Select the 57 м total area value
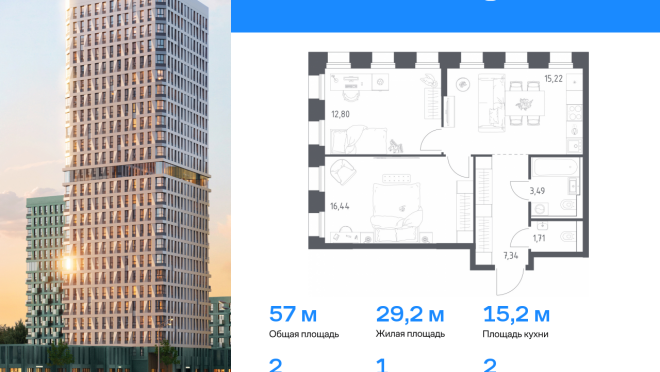 293,314
